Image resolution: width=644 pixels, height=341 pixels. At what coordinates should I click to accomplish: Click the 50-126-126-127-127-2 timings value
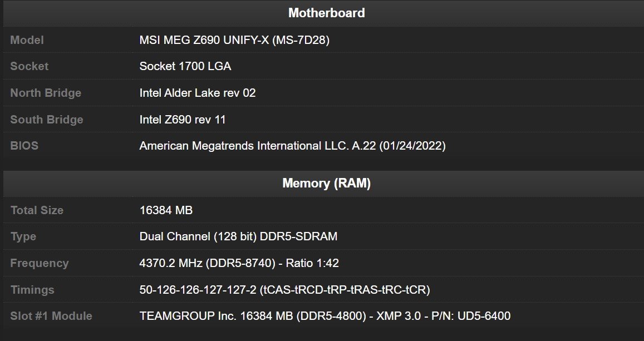[284, 290]
